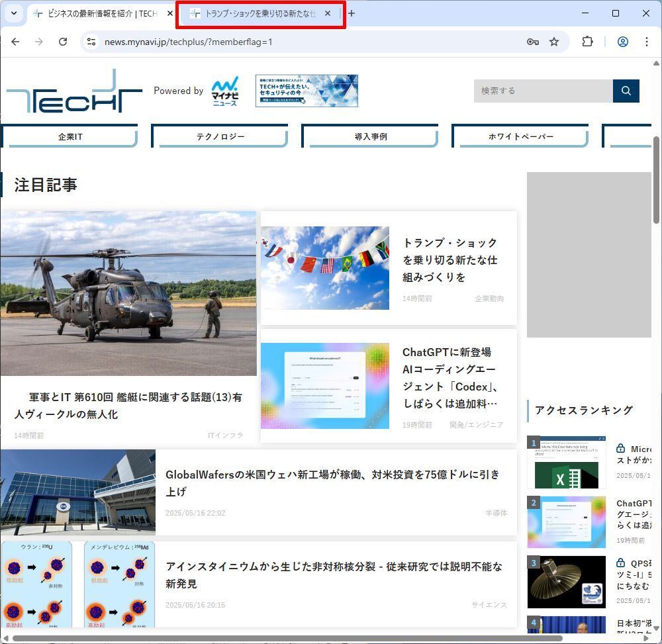Screen dimensions: 662x644
Task: Open the 導入事例 category
Action: [370, 136]
